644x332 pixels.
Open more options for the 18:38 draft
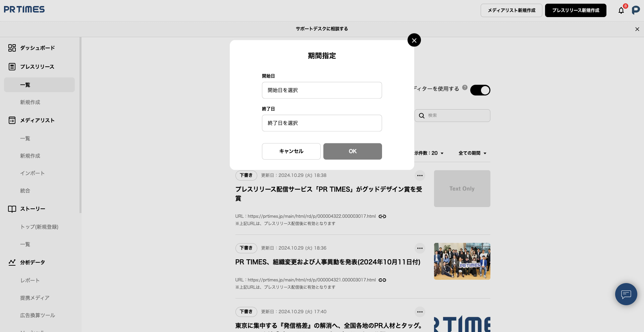(x=420, y=176)
